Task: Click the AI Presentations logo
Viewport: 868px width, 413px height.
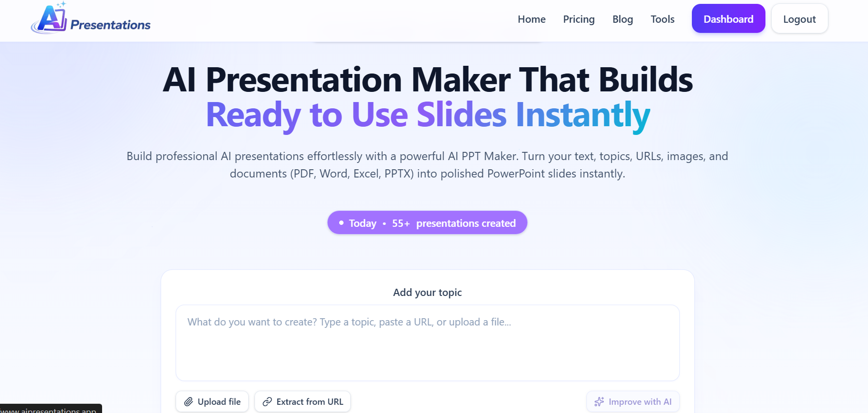Action: pyautogui.click(x=90, y=18)
